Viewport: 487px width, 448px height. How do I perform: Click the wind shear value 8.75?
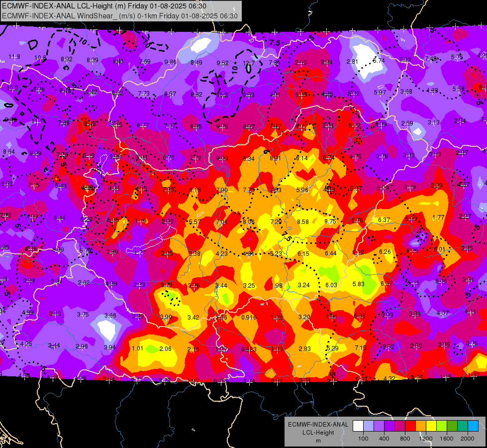point(330,222)
